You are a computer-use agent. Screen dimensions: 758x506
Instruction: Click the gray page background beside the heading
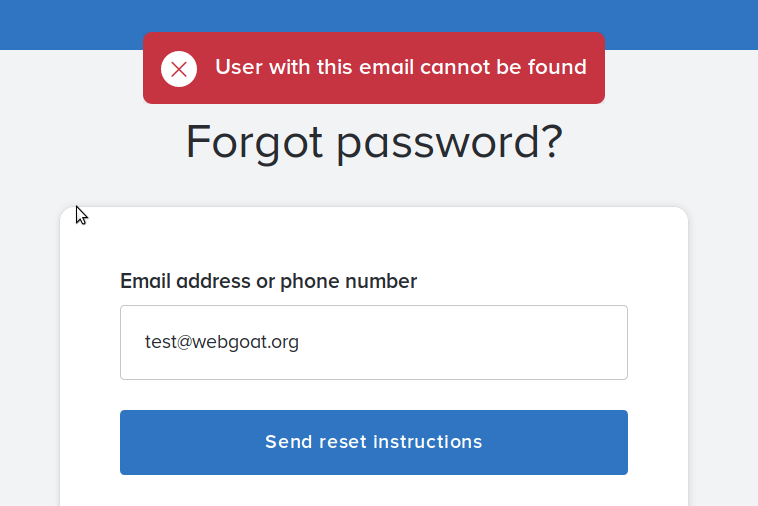653,145
